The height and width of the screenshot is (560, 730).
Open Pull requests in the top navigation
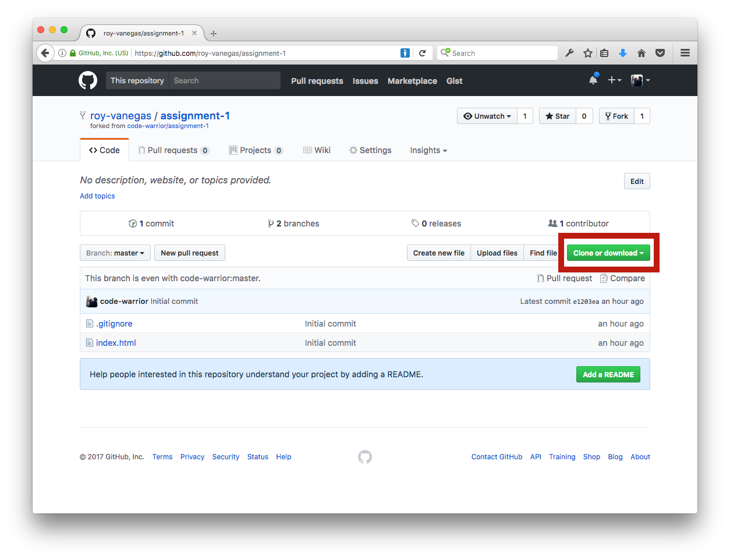(317, 81)
